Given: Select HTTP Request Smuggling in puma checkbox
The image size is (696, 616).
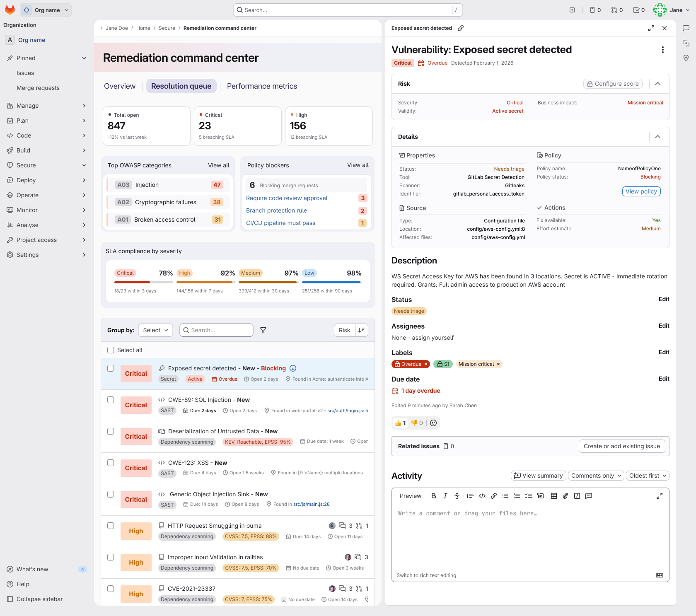Looking at the screenshot, I should pos(111,526).
